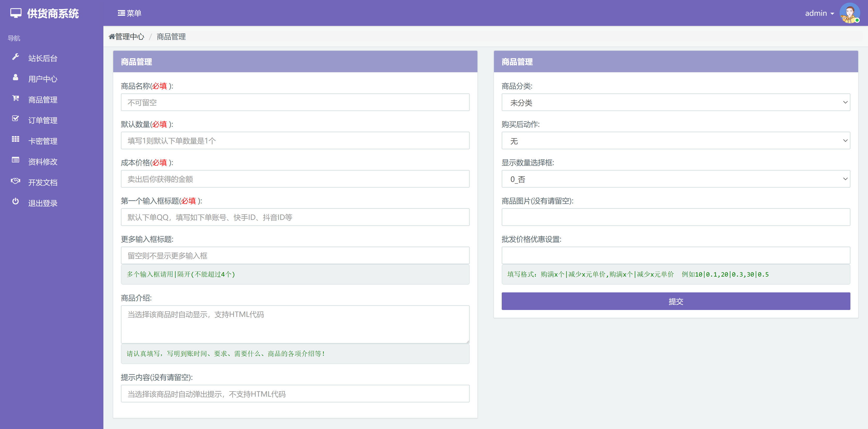Open 站长后台 in the sidebar
The width and height of the screenshot is (868, 429).
[43, 58]
